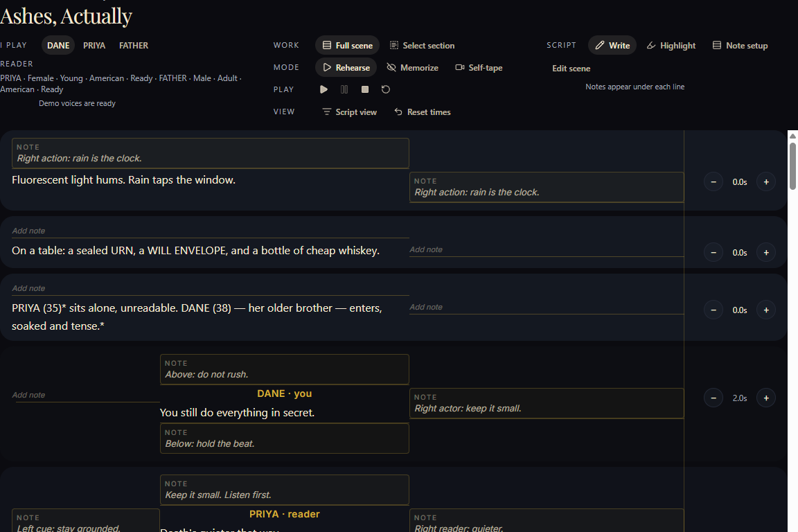Image resolution: width=798 pixels, height=532 pixels.
Task: Click the scrollbar up arrow
Action: pyautogui.click(x=792, y=136)
